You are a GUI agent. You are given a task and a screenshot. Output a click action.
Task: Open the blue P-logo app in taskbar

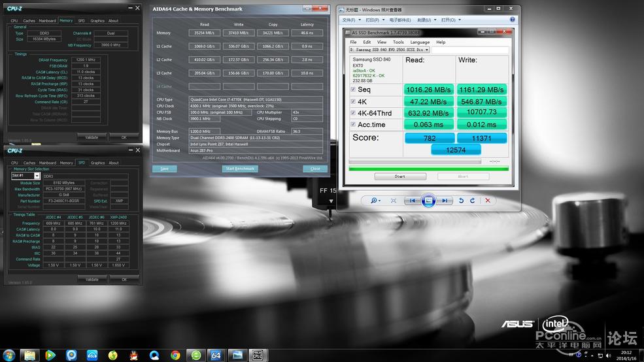click(x=71, y=355)
